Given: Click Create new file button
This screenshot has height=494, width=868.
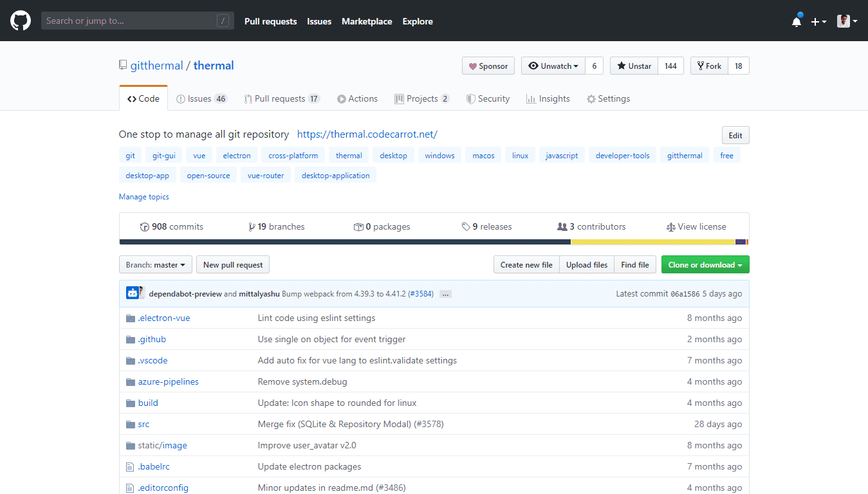Looking at the screenshot, I should pyautogui.click(x=526, y=265).
